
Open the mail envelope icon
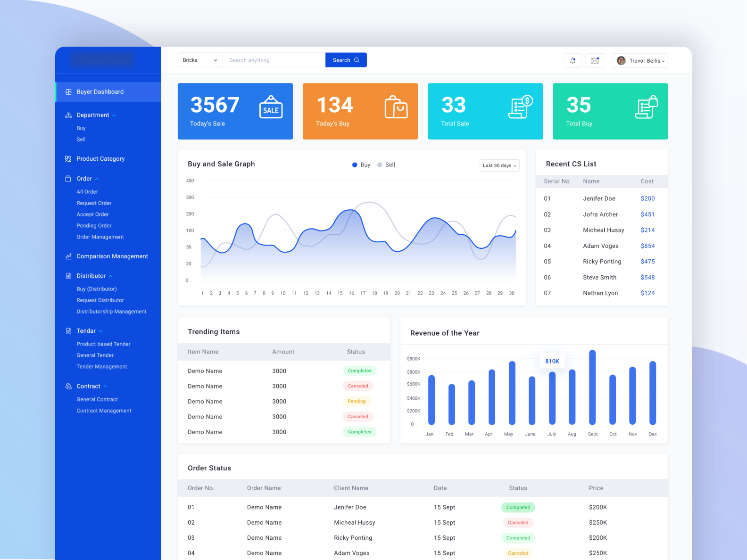click(595, 60)
